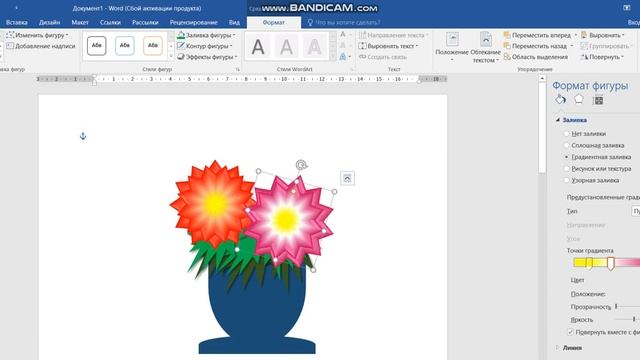Collapse the Заливка section

pyautogui.click(x=558, y=120)
